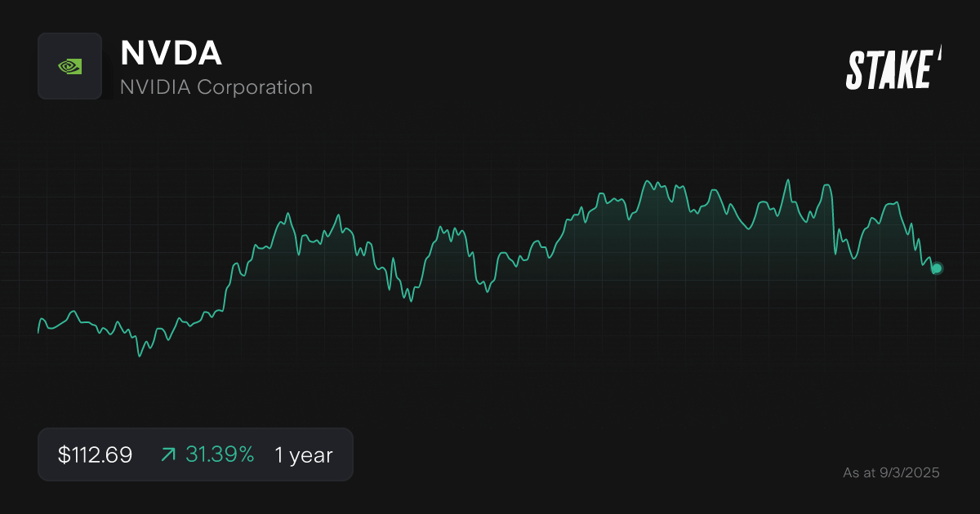Open the time period selector showing 1 year
Screen dimensions: 980x514
click(303, 454)
